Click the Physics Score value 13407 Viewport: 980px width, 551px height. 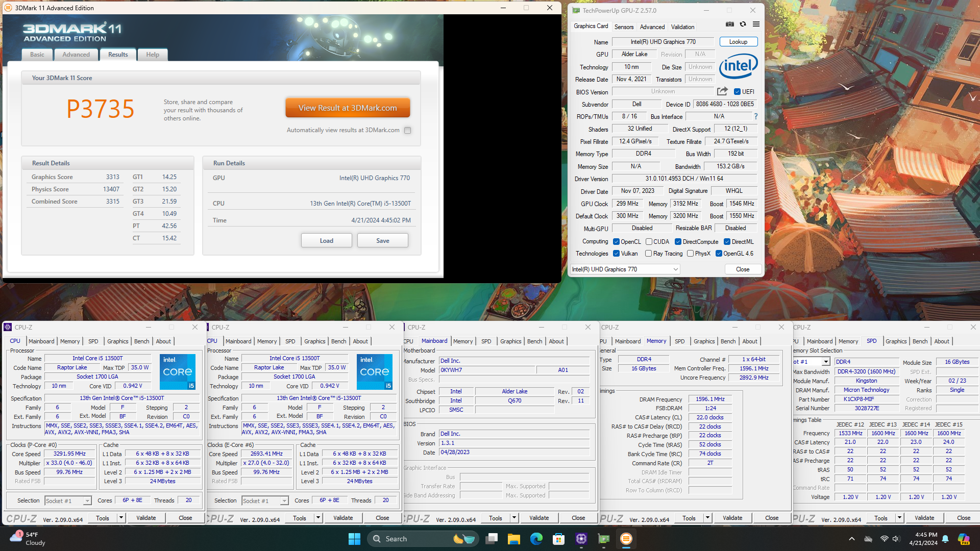click(x=111, y=189)
